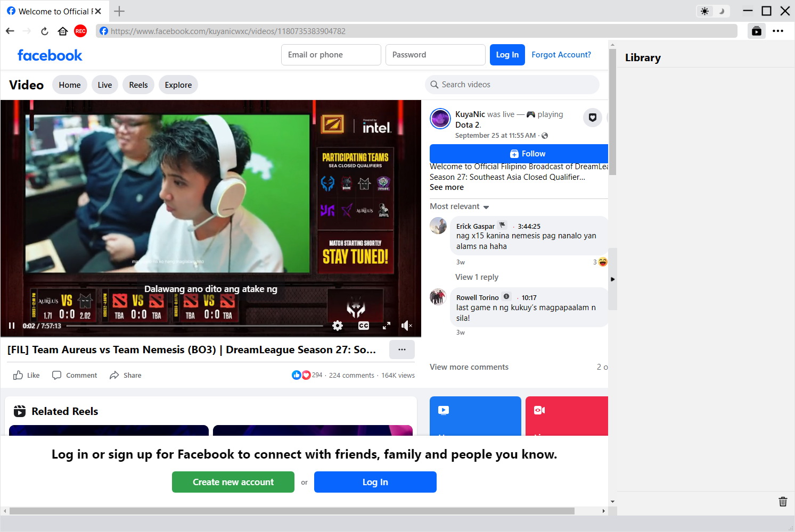The height and width of the screenshot is (532, 795).
Task: Click the Facebook logo
Action: [50, 55]
